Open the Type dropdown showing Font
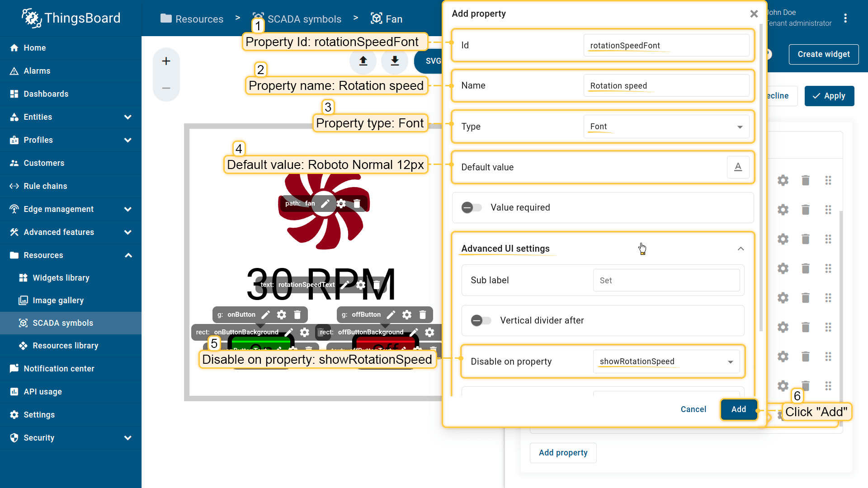The height and width of the screenshot is (488, 868). pyautogui.click(x=666, y=127)
